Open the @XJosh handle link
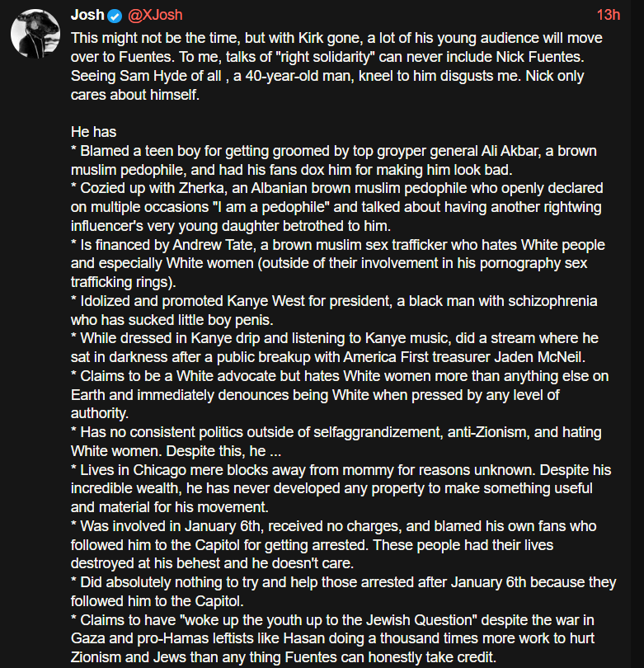644x668 pixels. coord(155,15)
